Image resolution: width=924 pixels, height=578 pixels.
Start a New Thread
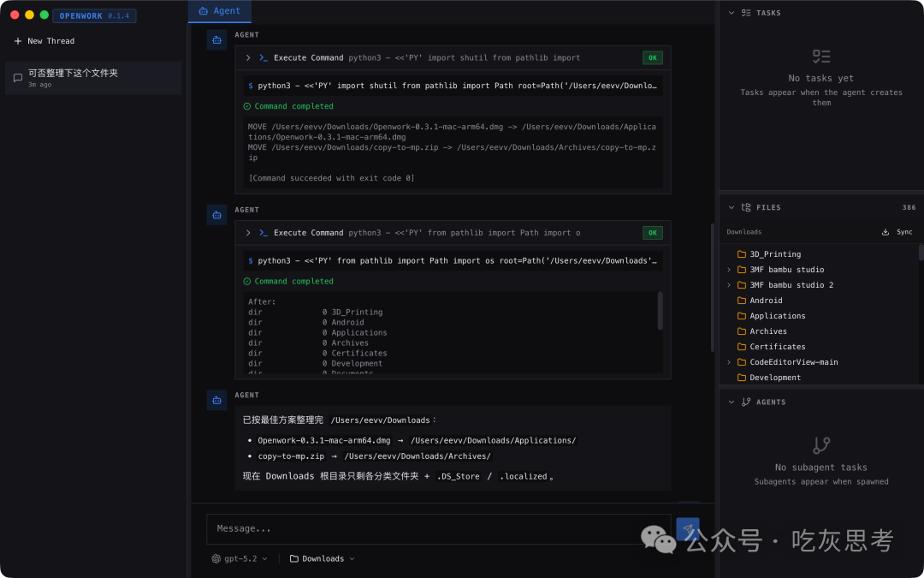44,41
